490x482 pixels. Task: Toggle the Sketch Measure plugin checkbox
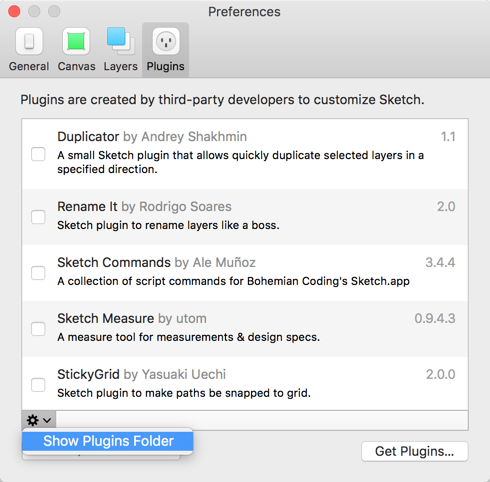click(x=38, y=329)
